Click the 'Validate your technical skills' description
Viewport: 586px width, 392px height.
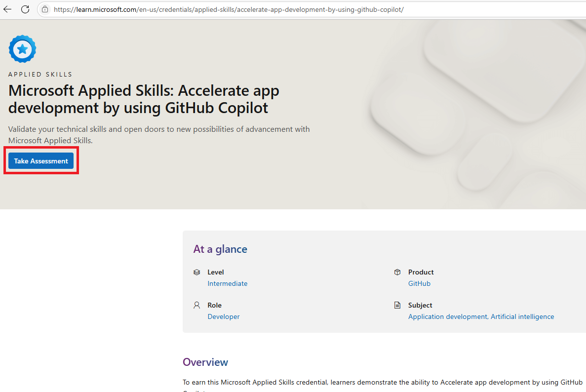click(159, 134)
